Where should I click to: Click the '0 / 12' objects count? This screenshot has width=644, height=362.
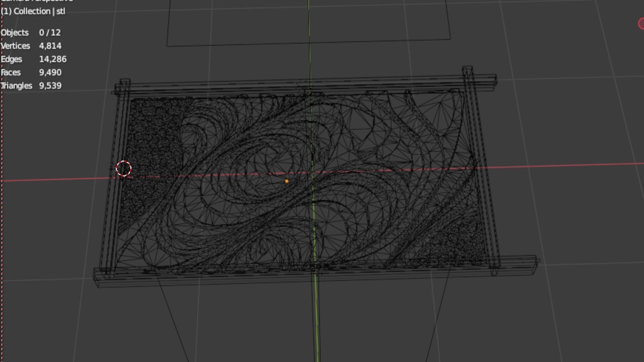tap(50, 33)
